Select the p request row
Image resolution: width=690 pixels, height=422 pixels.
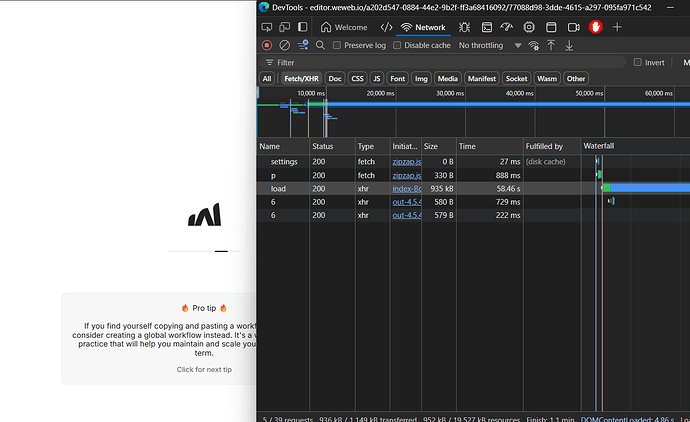click(473, 175)
